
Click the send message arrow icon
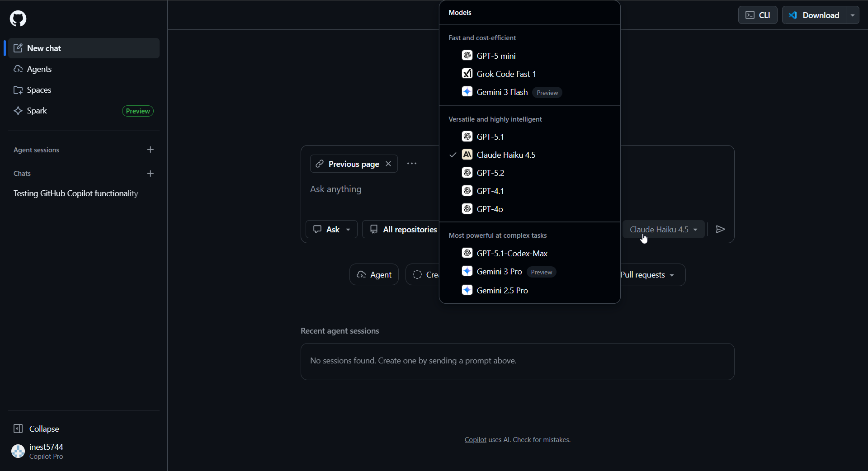coord(721,230)
